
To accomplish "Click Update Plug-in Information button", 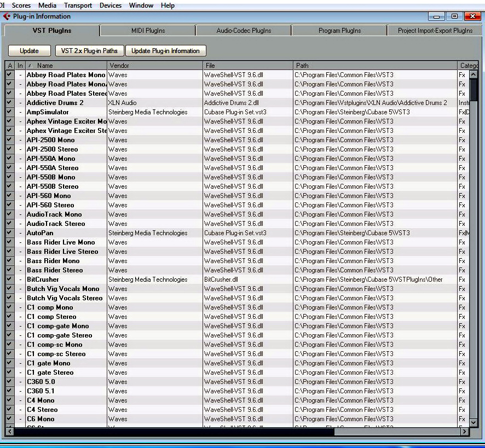I will [165, 51].
